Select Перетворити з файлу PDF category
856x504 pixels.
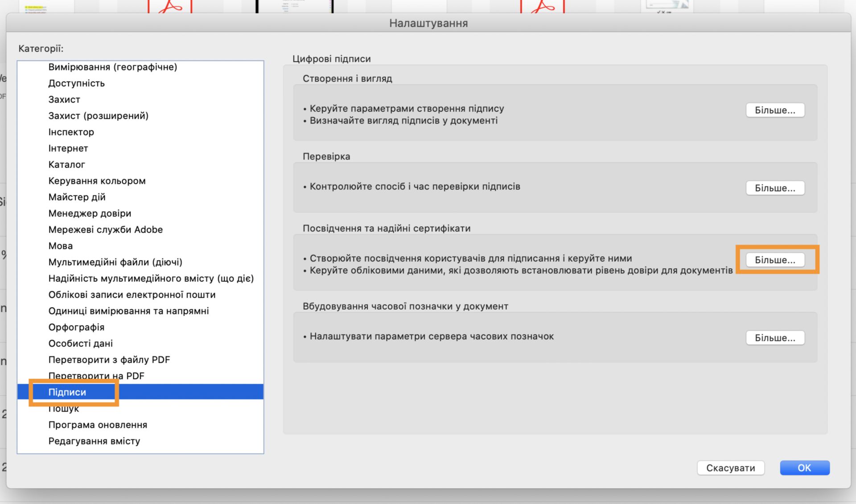pyautogui.click(x=109, y=360)
